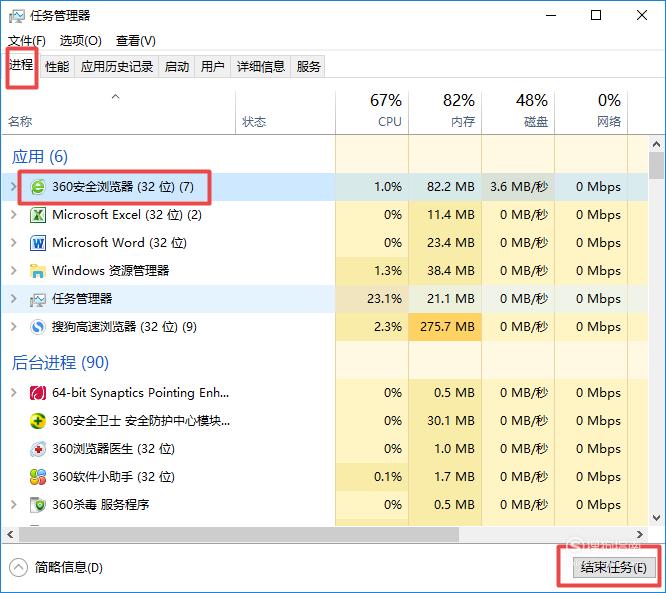Click the vertical scrollbar up arrow
Screen dimensions: 666x593
(656, 144)
